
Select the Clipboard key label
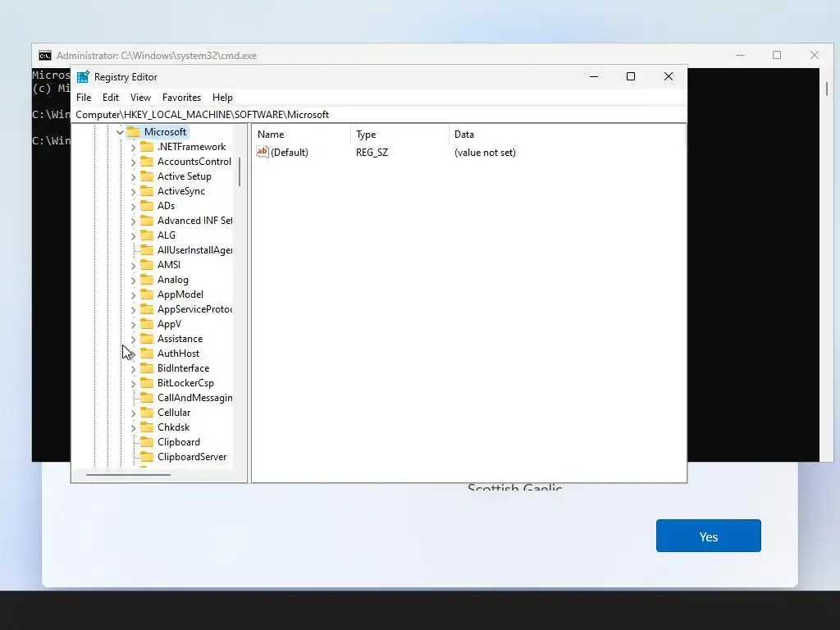[178, 442]
